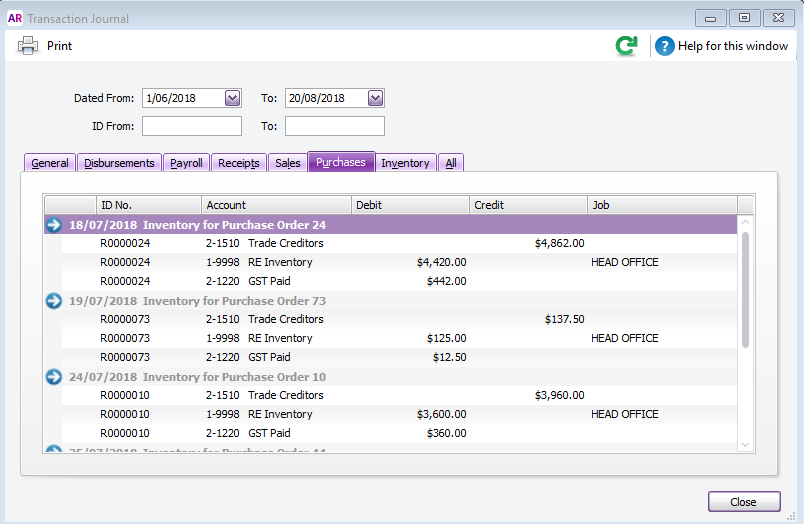This screenshot has height=524, width=804.
Task: Click the ID To input field
Action: tap(335, 126)
